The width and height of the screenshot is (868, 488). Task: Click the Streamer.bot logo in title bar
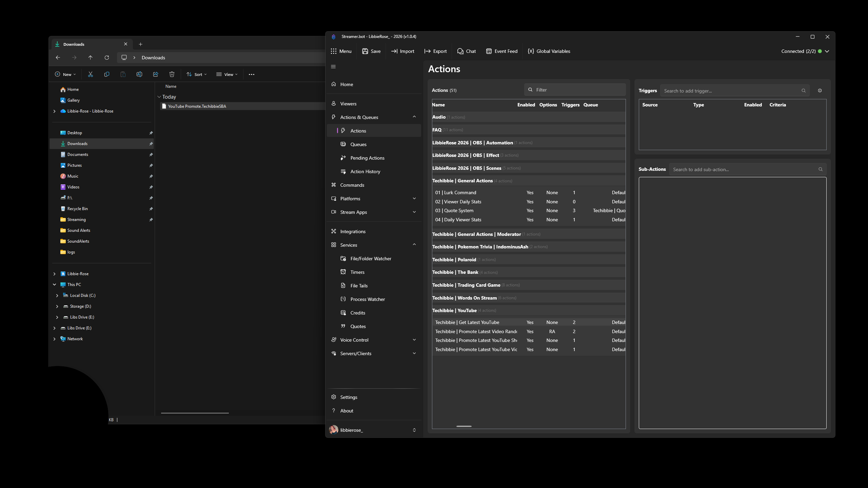(334, 37)
